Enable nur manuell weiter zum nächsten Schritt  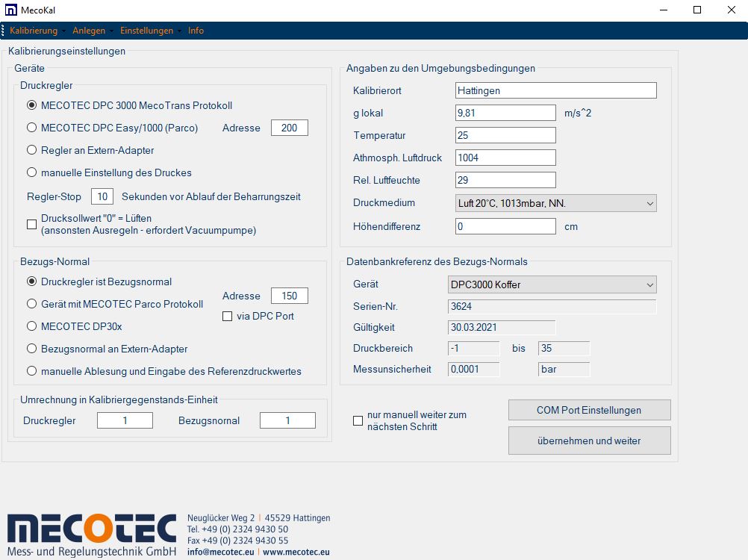point(358,420)
